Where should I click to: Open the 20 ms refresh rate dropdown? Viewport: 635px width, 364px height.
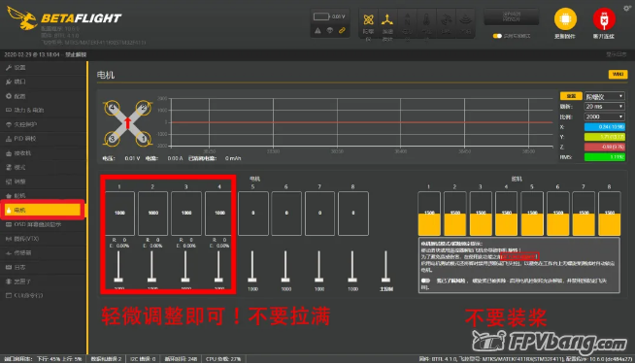tap(604, 107)
